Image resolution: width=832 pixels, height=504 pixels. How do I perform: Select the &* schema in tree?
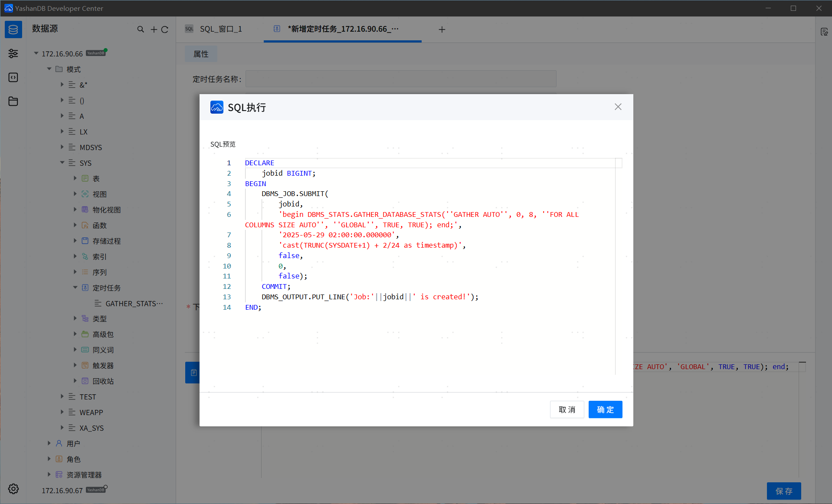point(83,85)
